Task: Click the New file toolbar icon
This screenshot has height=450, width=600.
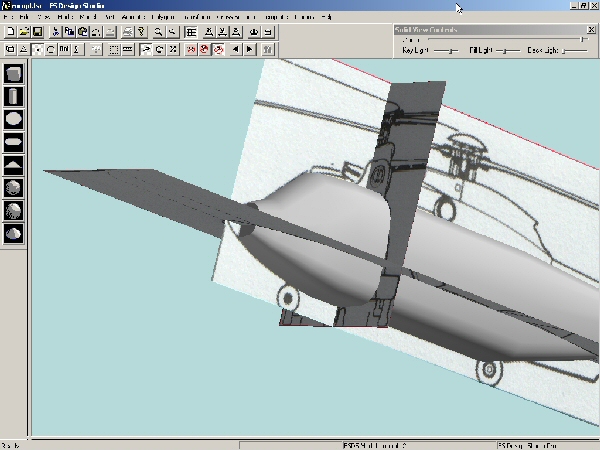Action: [10, 32]
